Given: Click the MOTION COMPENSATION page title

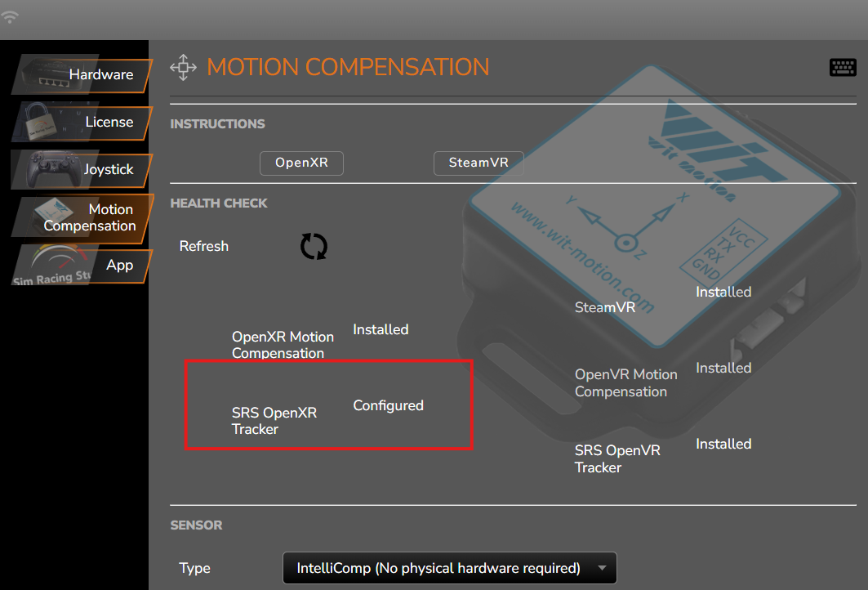Looking at the screenshot, I should (348, 67).
